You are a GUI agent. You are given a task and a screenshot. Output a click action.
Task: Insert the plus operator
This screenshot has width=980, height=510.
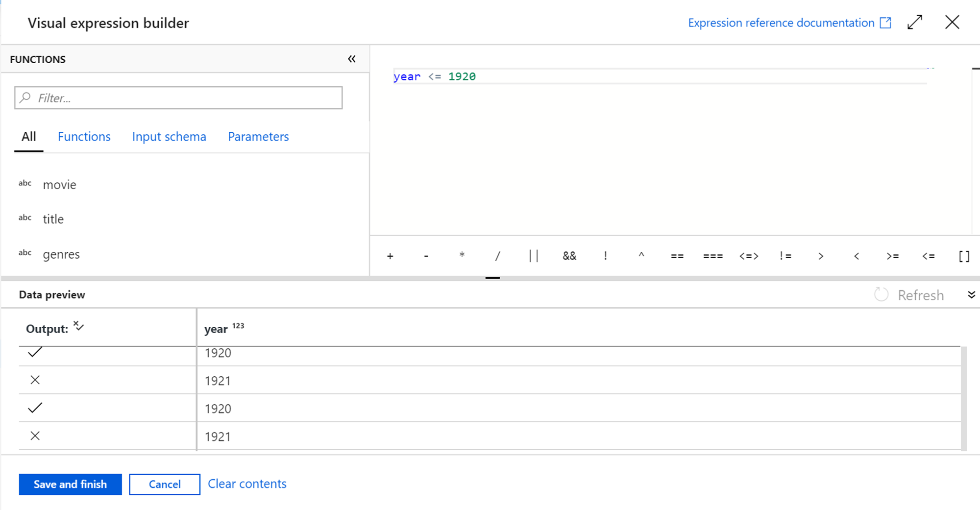click(390, 256)
